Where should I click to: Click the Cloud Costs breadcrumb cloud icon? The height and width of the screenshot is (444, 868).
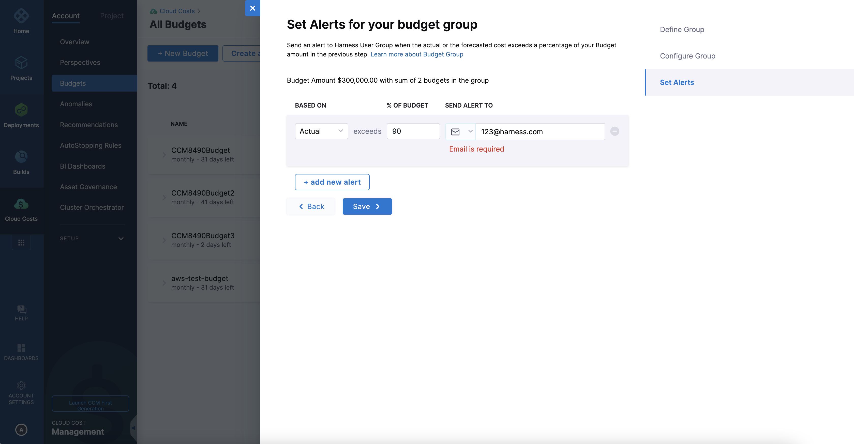tap(154, 11)
